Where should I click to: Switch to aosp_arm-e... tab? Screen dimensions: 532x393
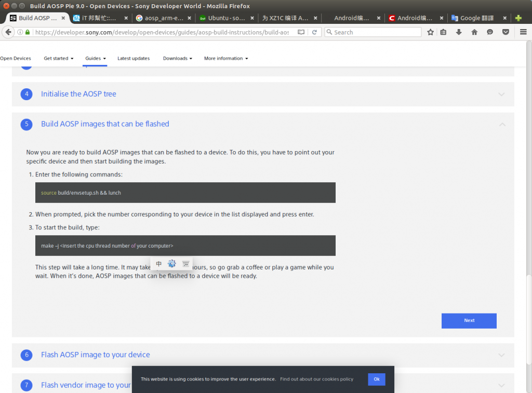point(164,18)
